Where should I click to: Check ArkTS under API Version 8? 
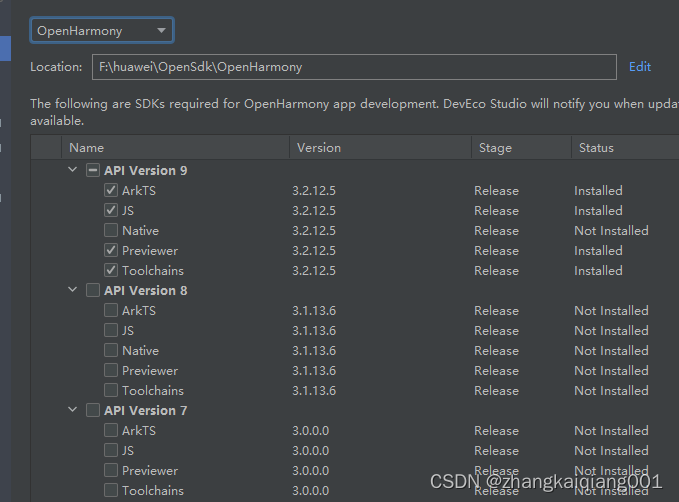(x=111, y=310)
